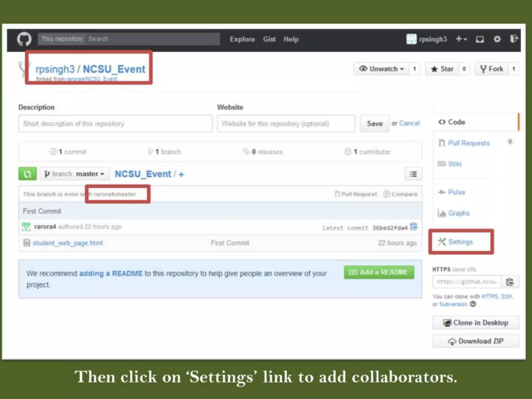Click the Add a README button
Image resolution: width=532 pixels, height=399 pixels.
click(x=379, y=272)
